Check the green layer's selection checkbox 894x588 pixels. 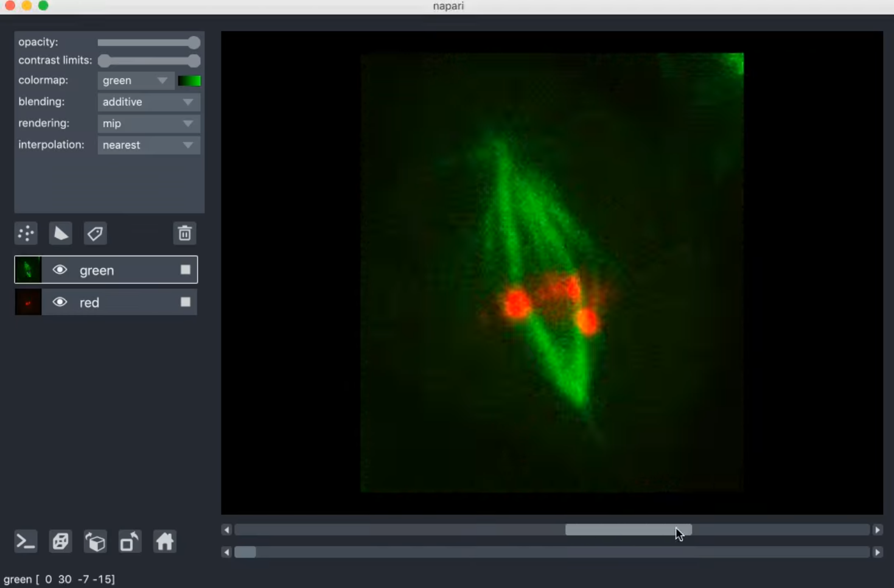click(186, 270)
